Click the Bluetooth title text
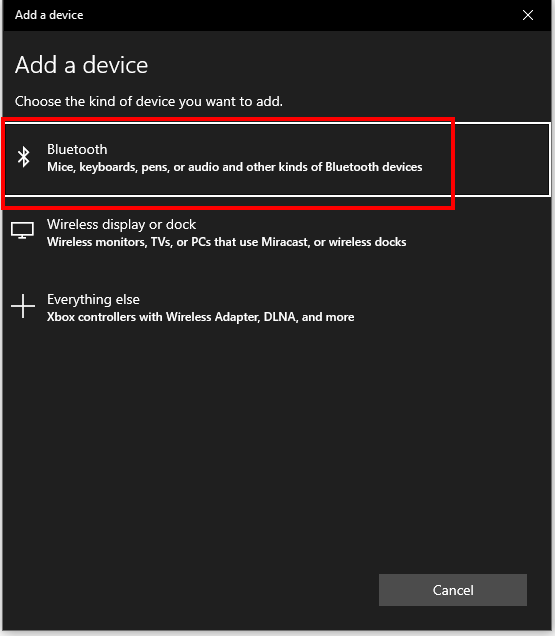555x636 pixels. 77,149
